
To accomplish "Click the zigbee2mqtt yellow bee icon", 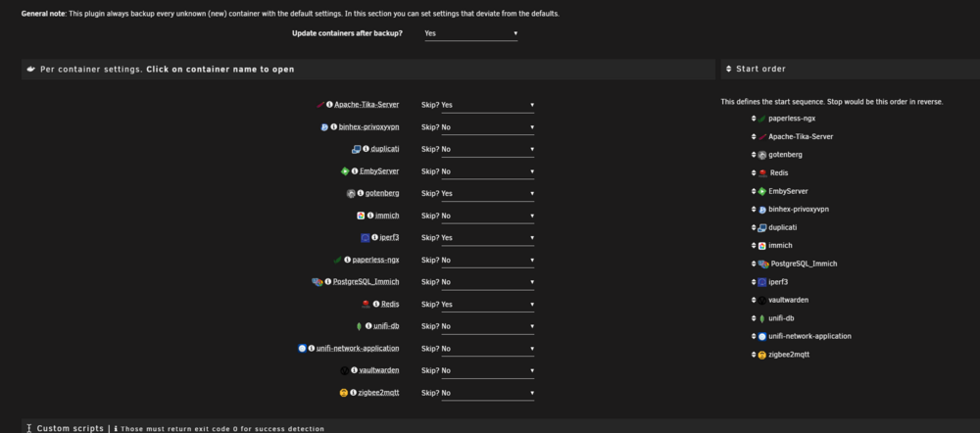I will [x=343, y=393].
